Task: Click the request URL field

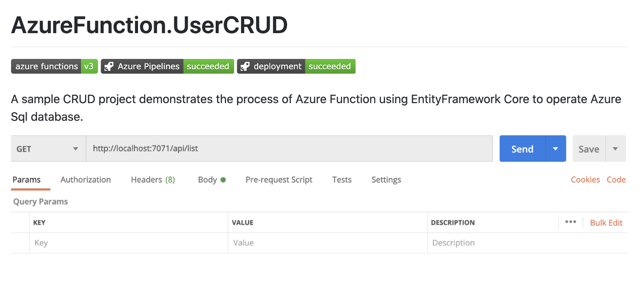Action: coord(289,149)
